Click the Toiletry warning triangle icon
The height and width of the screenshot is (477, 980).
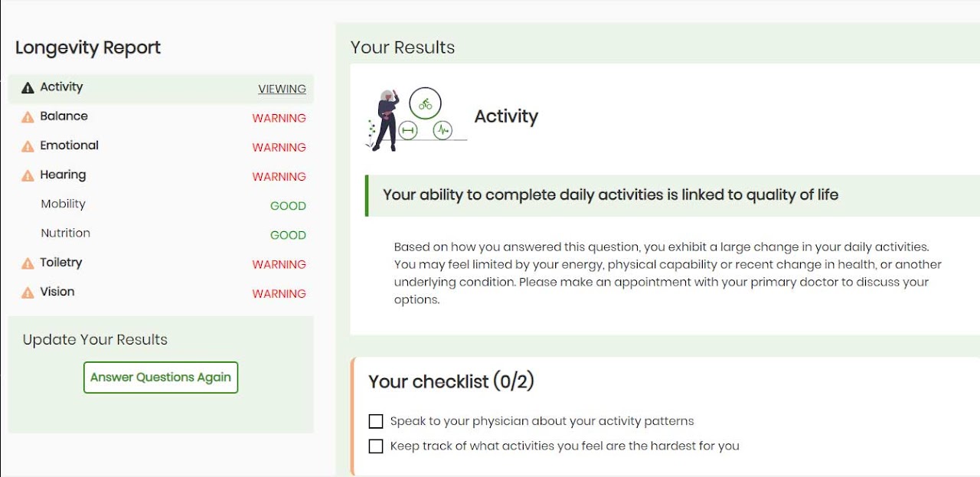pos(28,263)
